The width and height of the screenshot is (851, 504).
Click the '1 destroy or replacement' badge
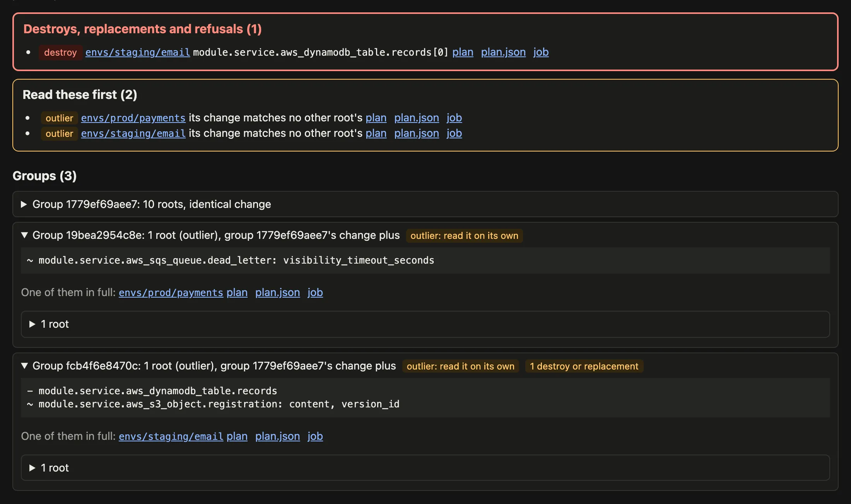[584, 366]
